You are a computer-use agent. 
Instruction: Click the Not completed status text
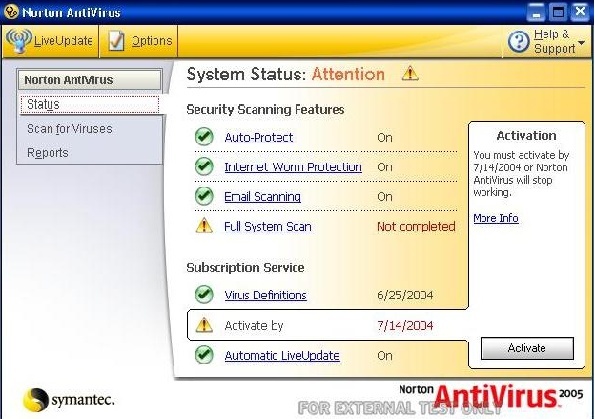click(416, 227)
